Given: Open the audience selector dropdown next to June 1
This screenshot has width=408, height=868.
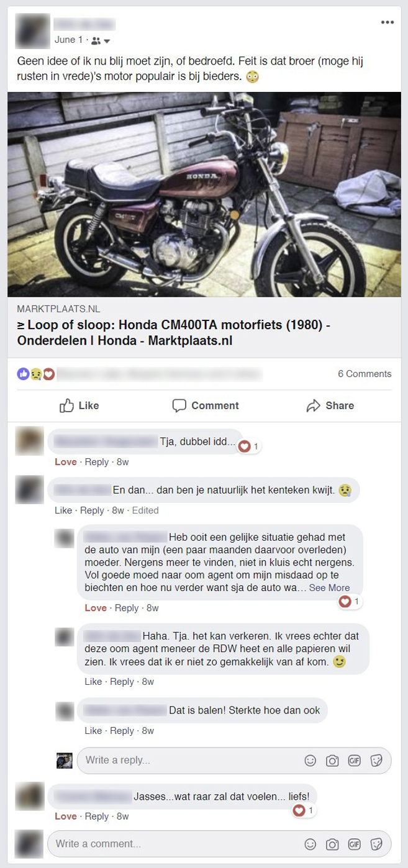Looking at the screenshot, I should 101,40.
